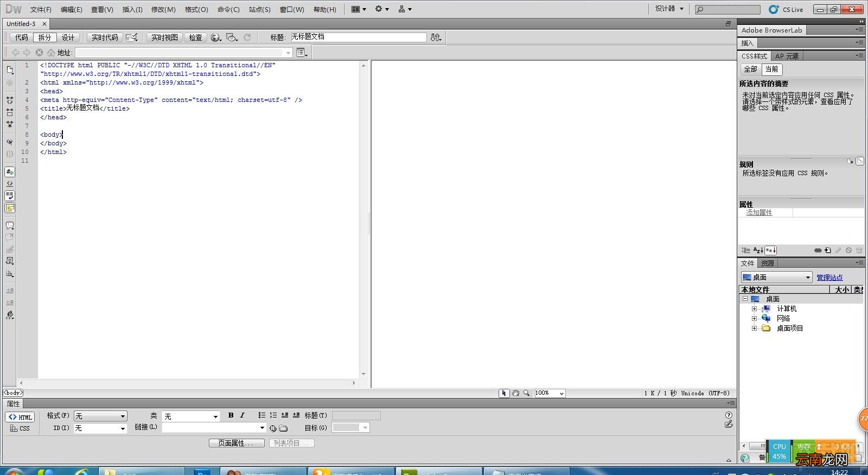Switch to the AP 元素 tab
The width and height of the screenshot is (868, 475).
787,56
